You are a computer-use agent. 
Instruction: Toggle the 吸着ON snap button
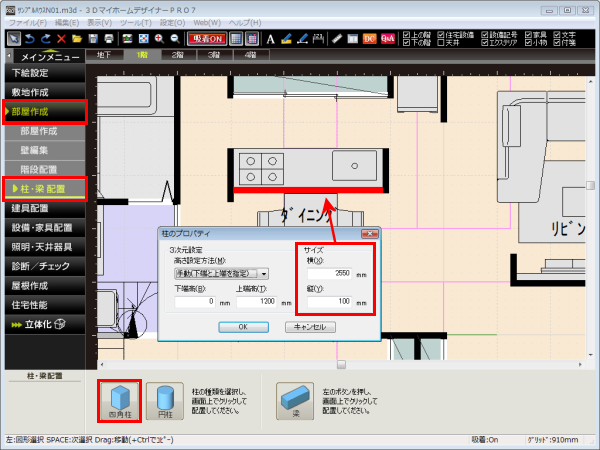205,38
